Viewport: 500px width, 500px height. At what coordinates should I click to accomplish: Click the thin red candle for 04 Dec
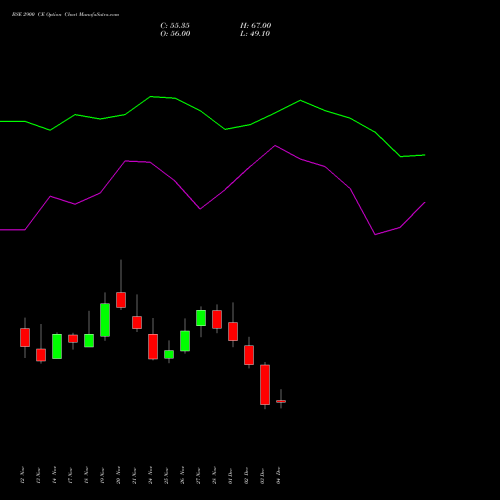pyautogui.click(x=281, y=401)
